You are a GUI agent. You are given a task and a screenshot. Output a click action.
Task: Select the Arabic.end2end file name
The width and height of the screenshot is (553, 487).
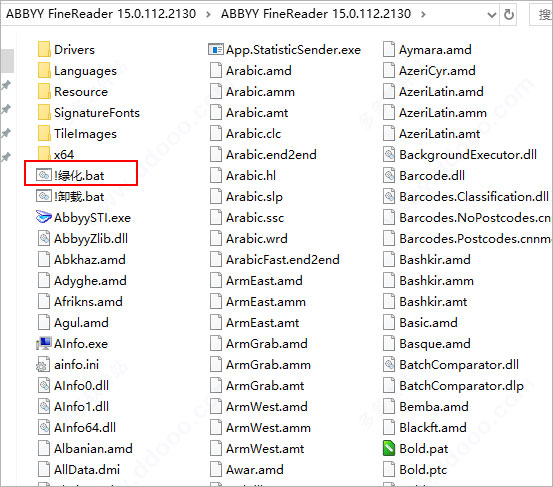tap(271, 154)
